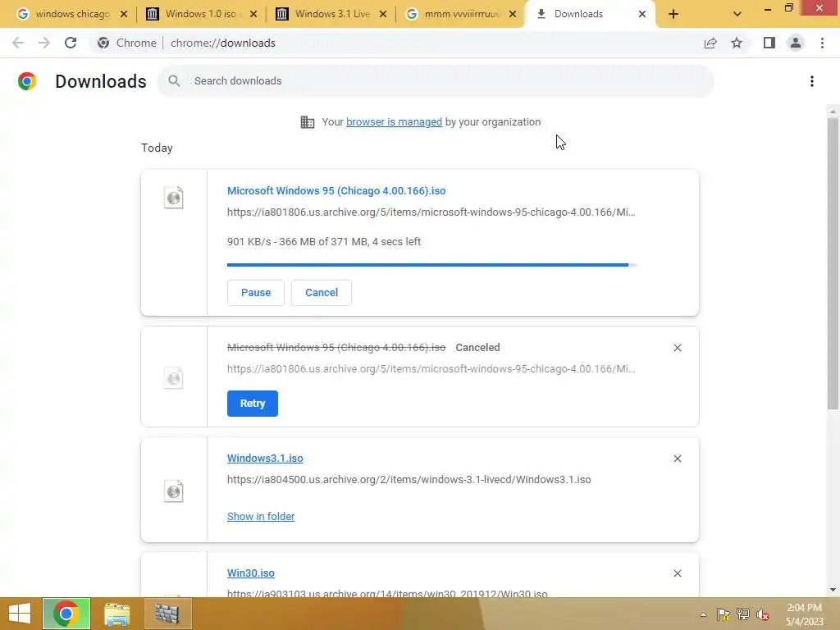
Task: Click the file icon of Windows3.1.iso
Action: (174, 491)
